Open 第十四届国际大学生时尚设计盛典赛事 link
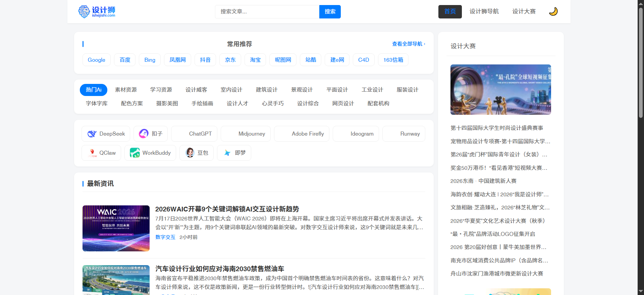Image resolution: width=644 pixels, height=295 pixels. (x=497, y=128)
